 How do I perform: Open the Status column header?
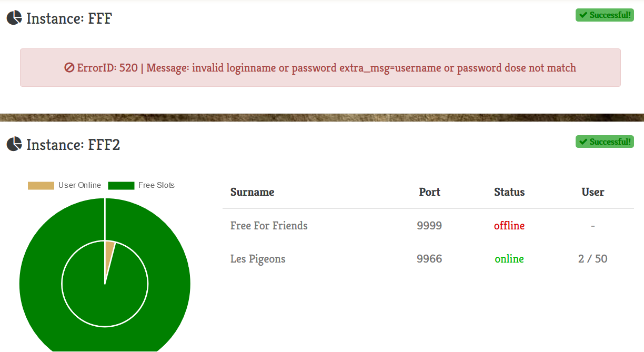tap(509, 192)
